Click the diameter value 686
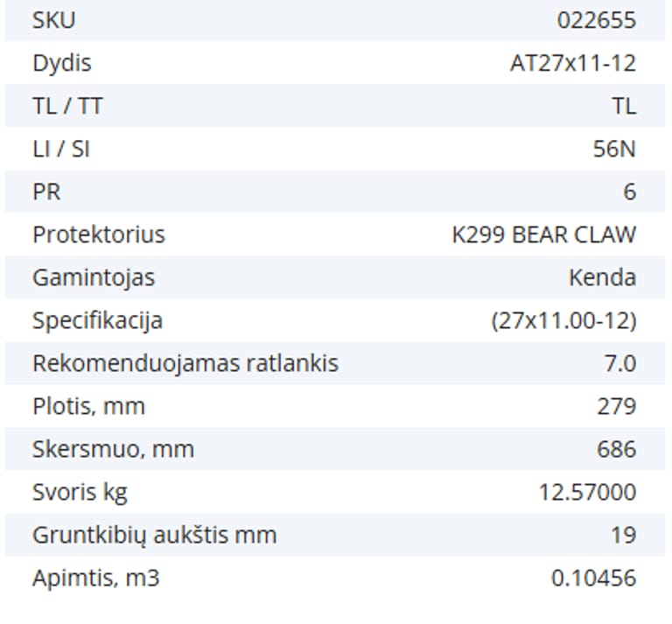The width and height of the screenshot is (672, 624). pyautogui.click(x=616, y=449)
